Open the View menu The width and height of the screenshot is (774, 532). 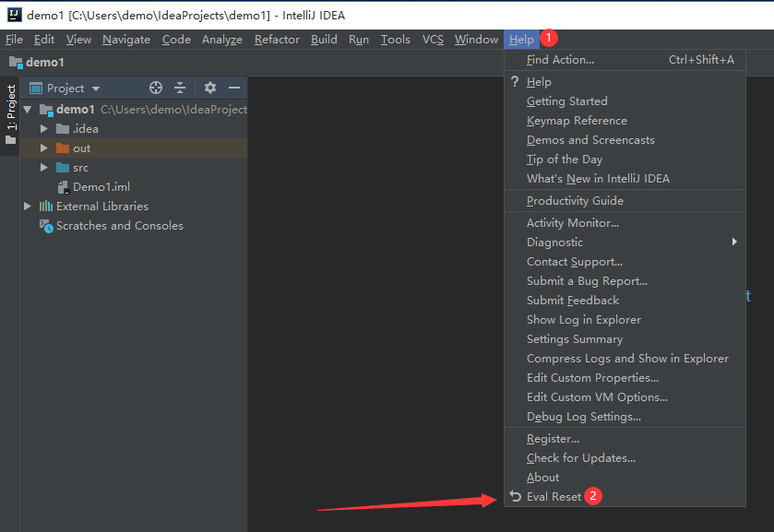(x=79, y=40)
